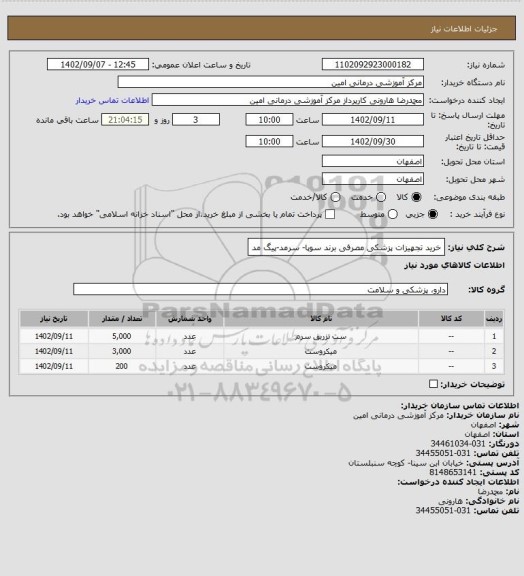Image resolution: width=524 pixels, height=576 pixels.
Task: Tick the اسناد خزانه اسلامی payment checkbox
Action: 330,214
